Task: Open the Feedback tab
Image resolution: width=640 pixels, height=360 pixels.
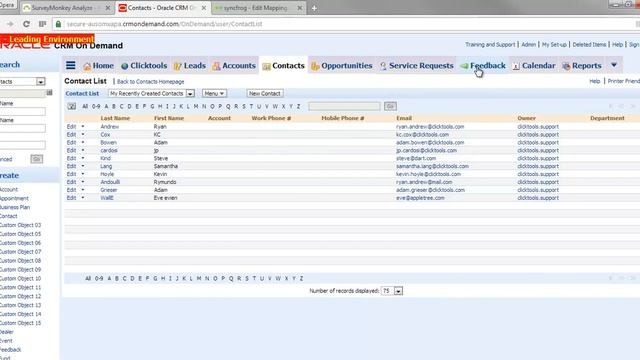Action: (483, 66)
